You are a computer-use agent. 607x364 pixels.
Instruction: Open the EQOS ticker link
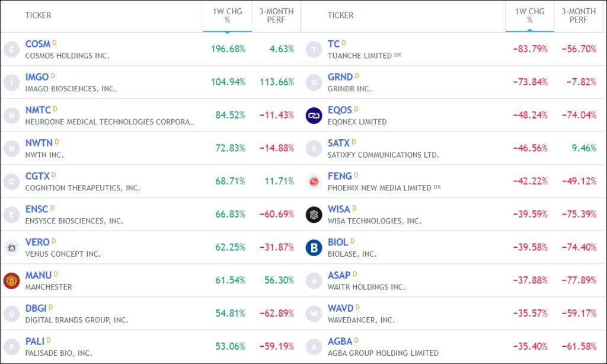click(x=340, y=110)
